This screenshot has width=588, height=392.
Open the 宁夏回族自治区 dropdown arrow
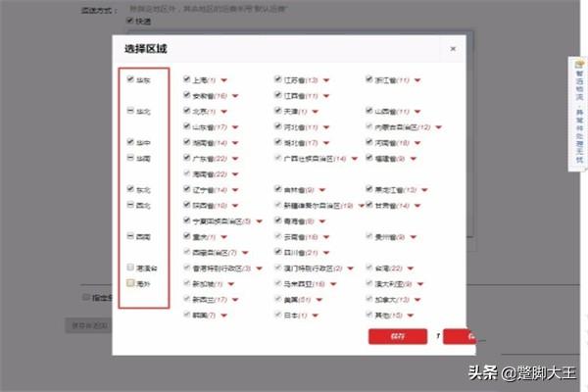pos(259,221)
